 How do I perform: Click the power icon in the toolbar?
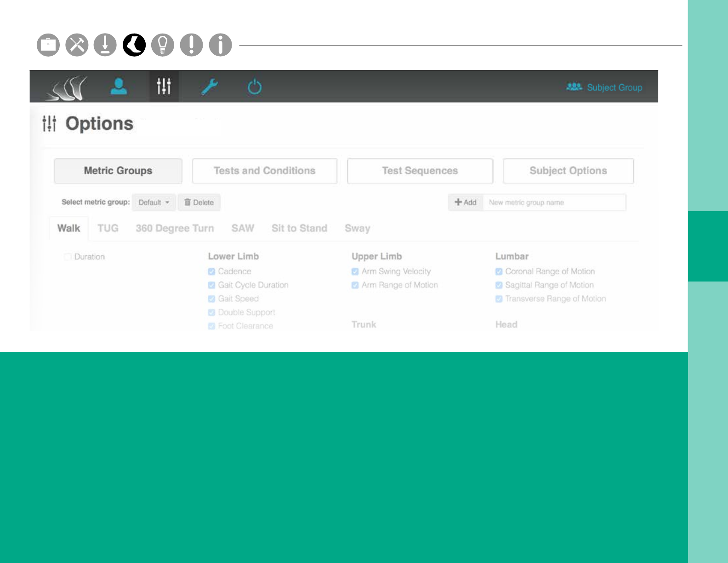click(255, 86)
